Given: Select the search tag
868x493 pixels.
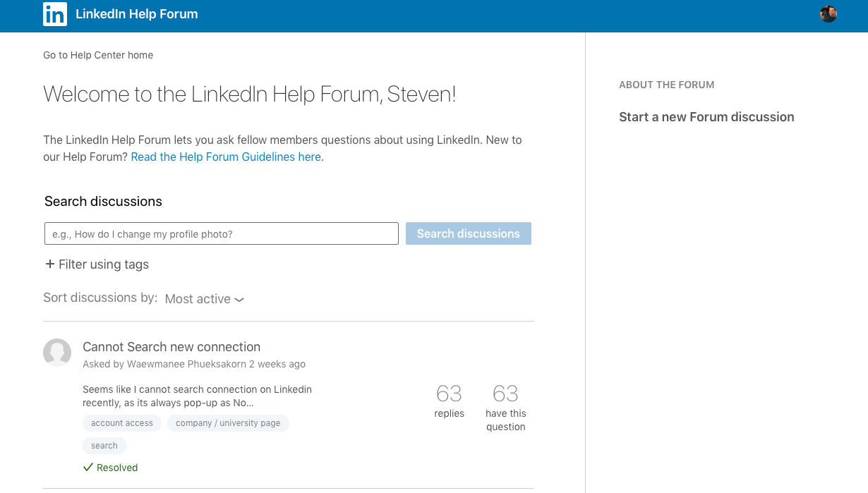Looking at the screenshot, I should 104,446.
